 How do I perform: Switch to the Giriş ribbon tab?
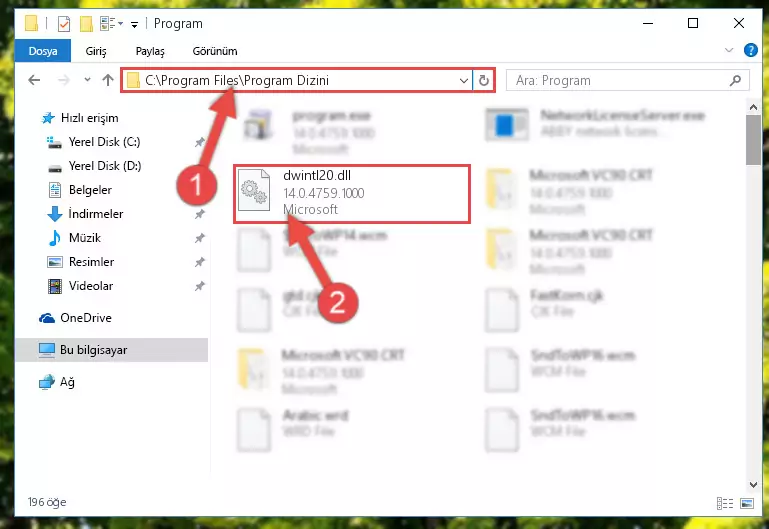tap(96, 51)
